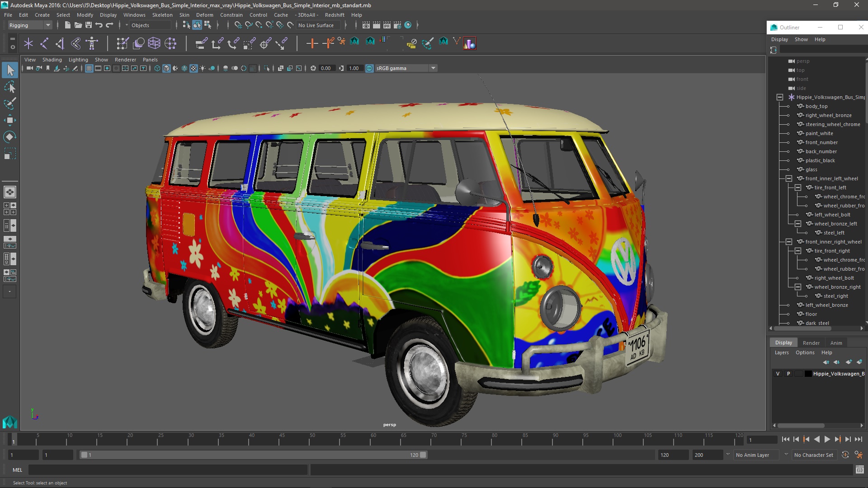
Task: Click the Create Joint shelf icon
Action: click(x=44, y=43)
